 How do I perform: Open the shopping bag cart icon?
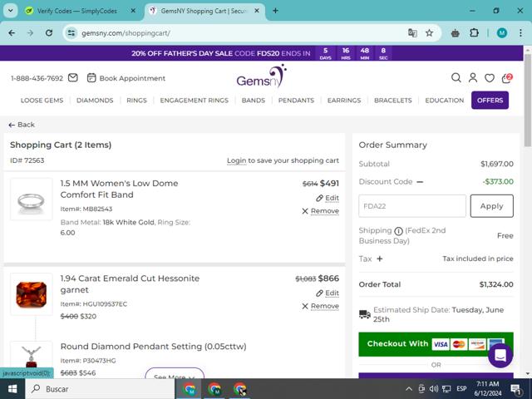[506, 78]
